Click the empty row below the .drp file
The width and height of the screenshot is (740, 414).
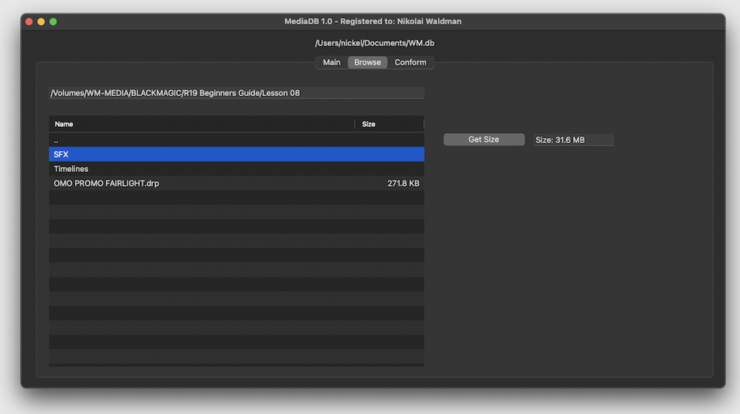click(x=236, y=198)
